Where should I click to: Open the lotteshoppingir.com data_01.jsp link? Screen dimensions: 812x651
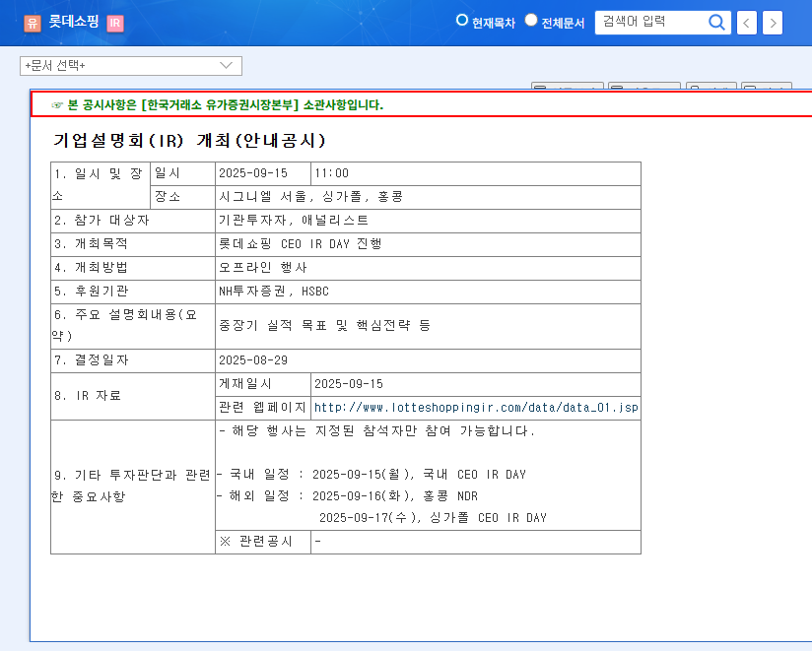pos(476,408)
